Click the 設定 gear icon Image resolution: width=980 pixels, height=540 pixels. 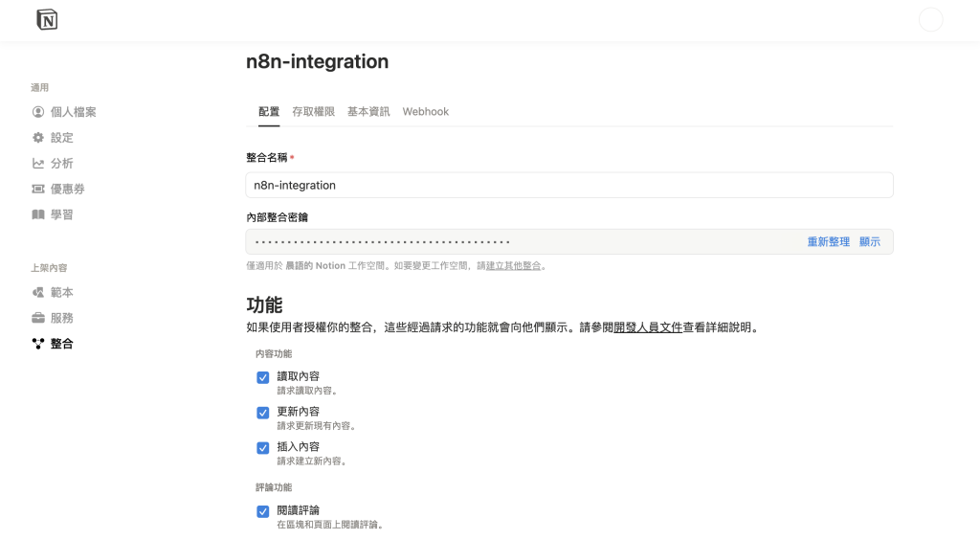click(x=38, y=138)
